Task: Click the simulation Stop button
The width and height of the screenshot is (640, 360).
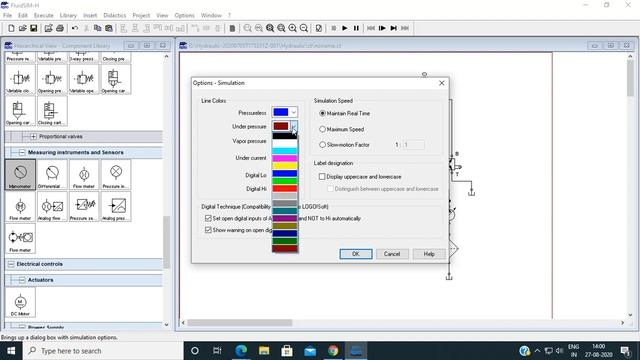Action: [x=333, y=28]
